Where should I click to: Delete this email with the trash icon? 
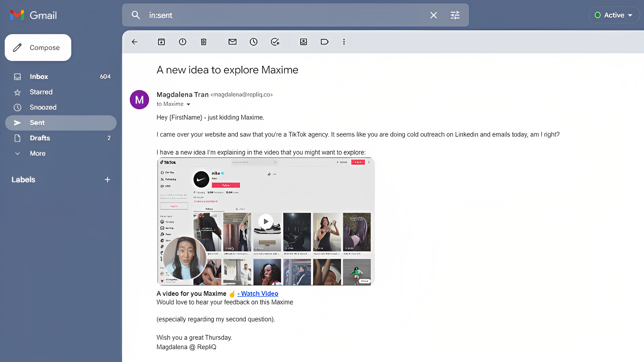pos(204,42)
